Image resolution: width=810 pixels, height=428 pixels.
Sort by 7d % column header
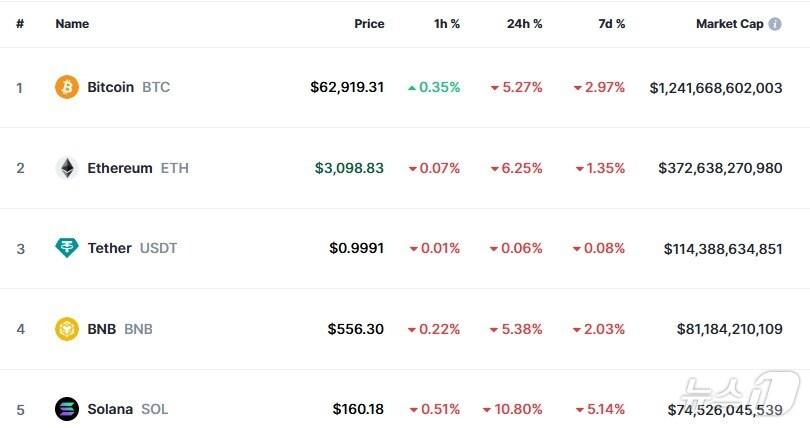(x=612, y=24)
